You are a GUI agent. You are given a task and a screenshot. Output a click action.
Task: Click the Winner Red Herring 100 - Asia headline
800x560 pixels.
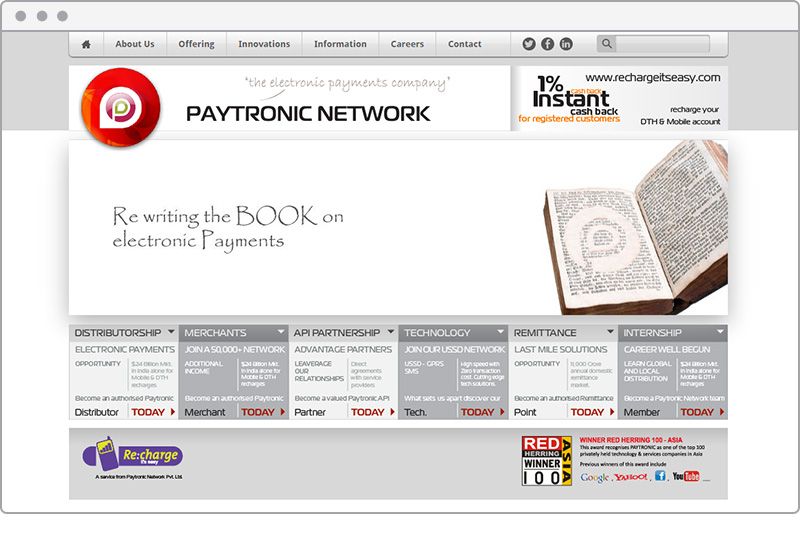coord(631,440)
